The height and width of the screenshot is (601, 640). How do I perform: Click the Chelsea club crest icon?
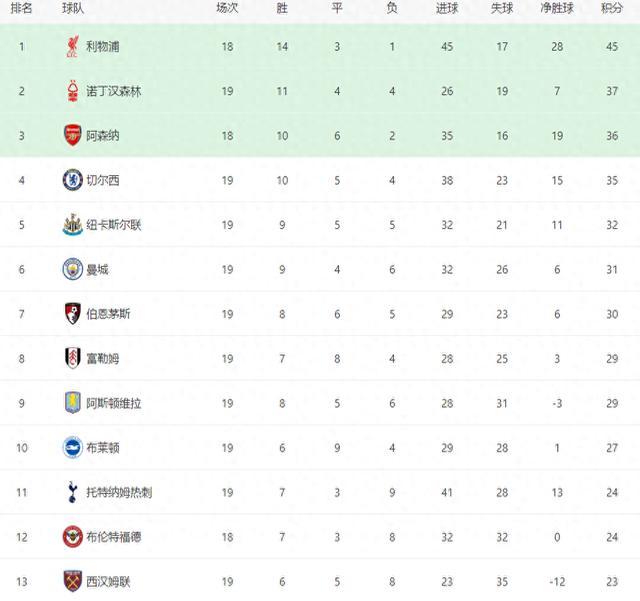point(73,180)
